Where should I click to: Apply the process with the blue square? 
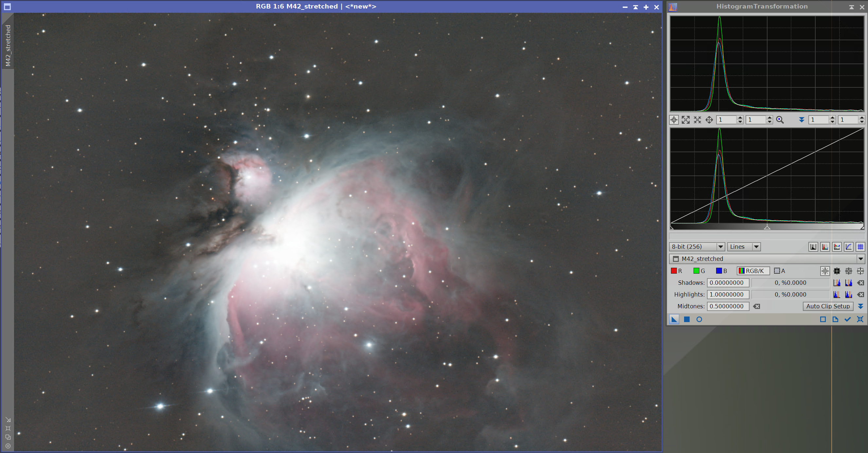686,319
